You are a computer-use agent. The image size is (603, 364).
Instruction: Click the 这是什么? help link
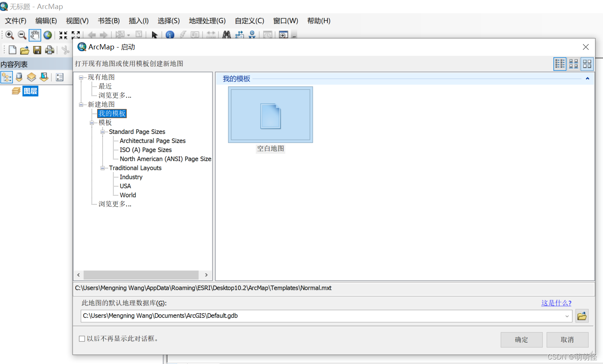[556, 303]
